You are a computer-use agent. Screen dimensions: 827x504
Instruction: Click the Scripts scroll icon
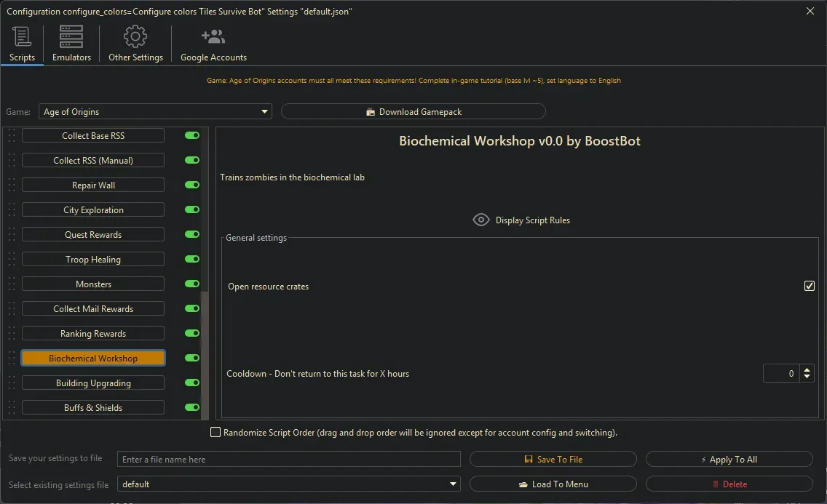click(x=22, y=36)
